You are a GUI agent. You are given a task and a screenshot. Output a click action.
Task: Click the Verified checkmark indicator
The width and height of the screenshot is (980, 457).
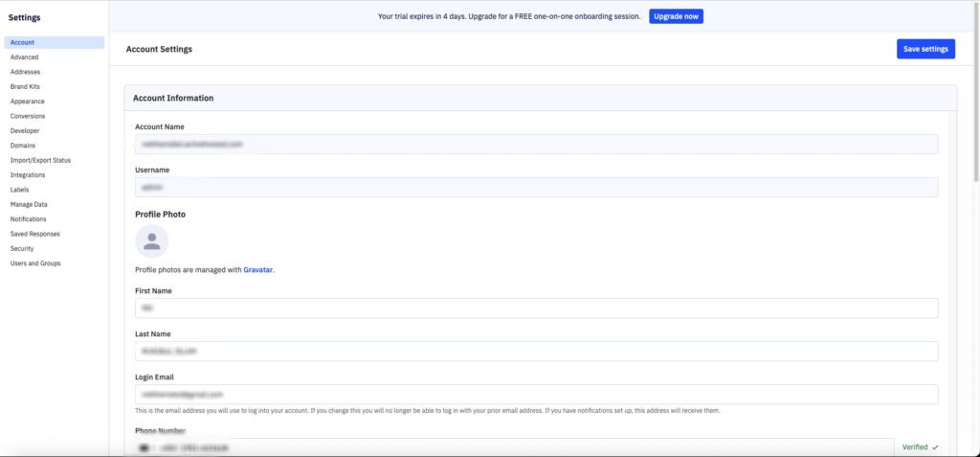pos(920,447)
